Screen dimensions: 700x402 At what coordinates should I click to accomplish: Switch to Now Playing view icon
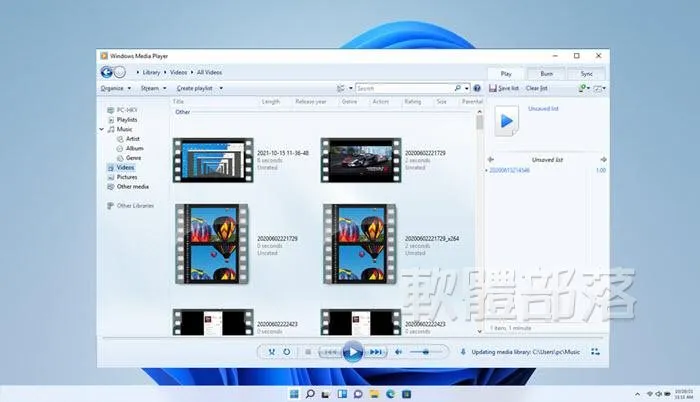595,352
